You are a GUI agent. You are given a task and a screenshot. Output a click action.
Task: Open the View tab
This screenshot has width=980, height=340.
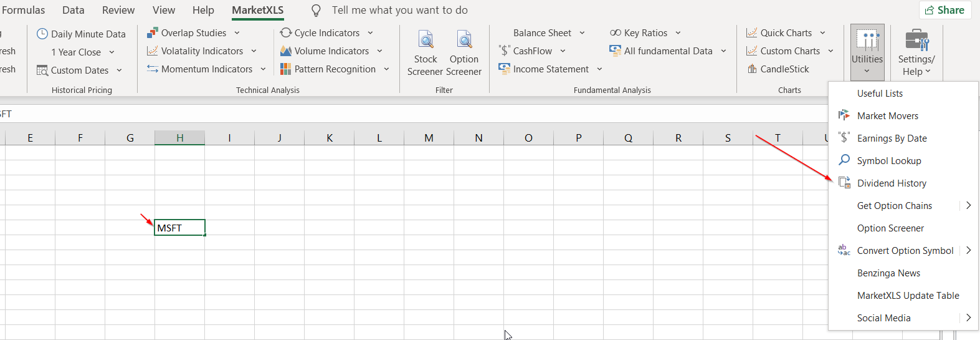pyautogui.click(x=164, y=10)
